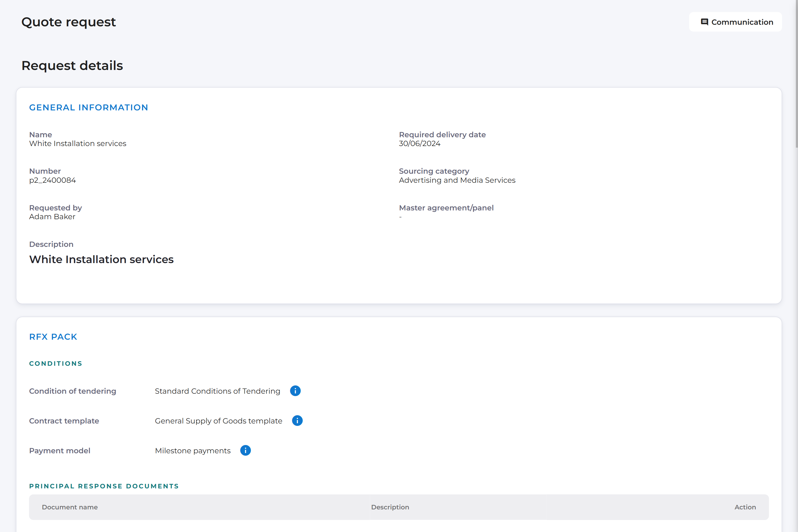Screen dimensions: 798x532
Task: Click the General Supply of Goods template text
Action: (x=218, y=421)
